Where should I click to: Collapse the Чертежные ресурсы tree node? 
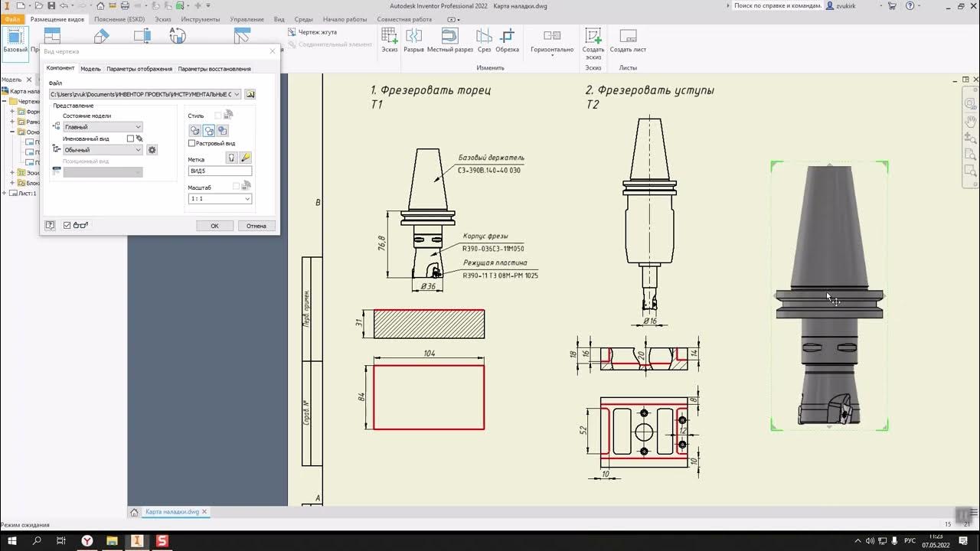point(4,102)
